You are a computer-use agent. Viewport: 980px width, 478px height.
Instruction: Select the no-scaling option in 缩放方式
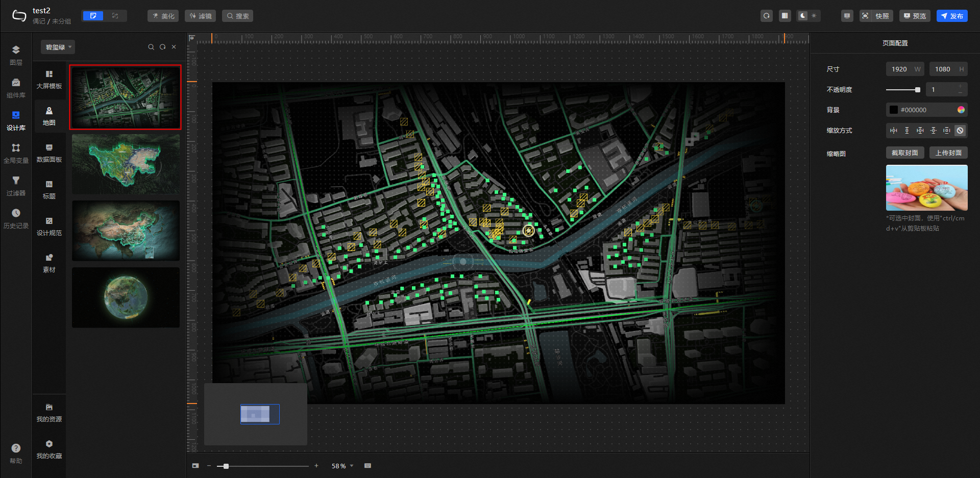tap(960, 131)
